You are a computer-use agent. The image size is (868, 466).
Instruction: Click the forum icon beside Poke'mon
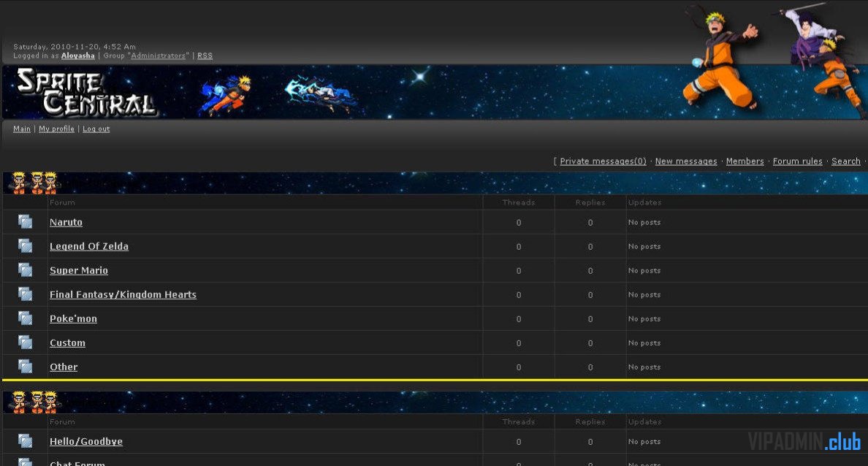click(25, 318)
